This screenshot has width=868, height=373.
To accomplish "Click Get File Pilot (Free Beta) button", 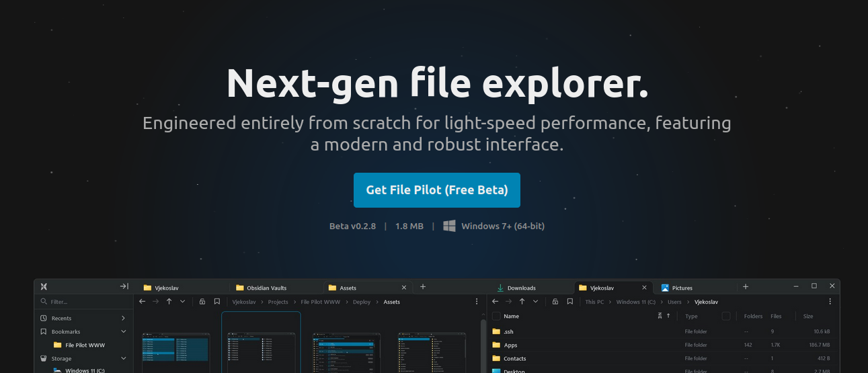I will pyautogui.click(x=437, y=190).
